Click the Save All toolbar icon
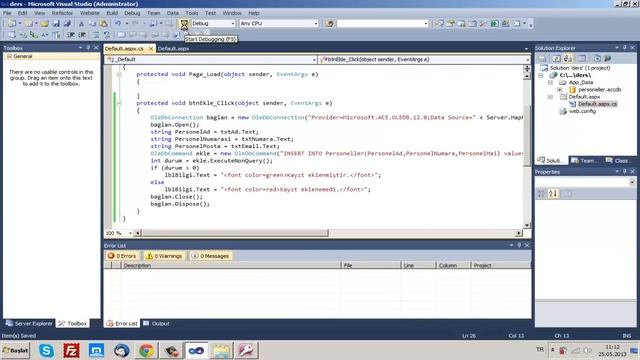The height and width of the screenshot is (360, 640). [x=67, y=24]
